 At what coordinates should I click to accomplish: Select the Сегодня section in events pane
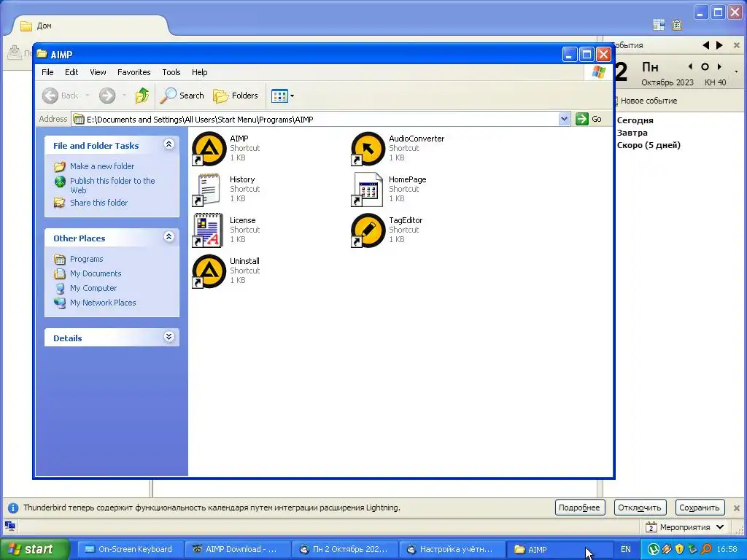pyautogui.click(x=635, y=120)
